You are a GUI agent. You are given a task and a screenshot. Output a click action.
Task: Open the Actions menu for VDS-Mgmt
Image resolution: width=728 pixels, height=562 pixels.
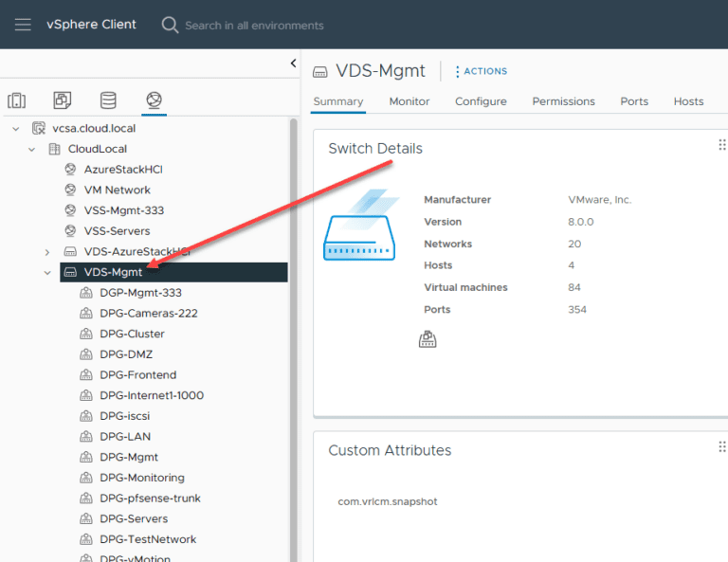[482, 71]
